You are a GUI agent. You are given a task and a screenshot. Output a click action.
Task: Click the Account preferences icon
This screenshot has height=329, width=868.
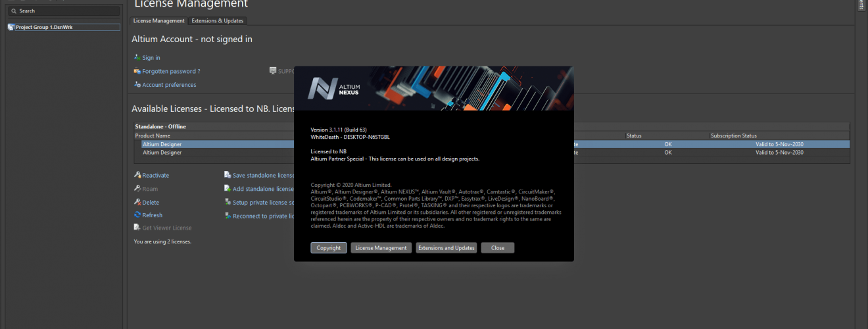coord(137,84)
